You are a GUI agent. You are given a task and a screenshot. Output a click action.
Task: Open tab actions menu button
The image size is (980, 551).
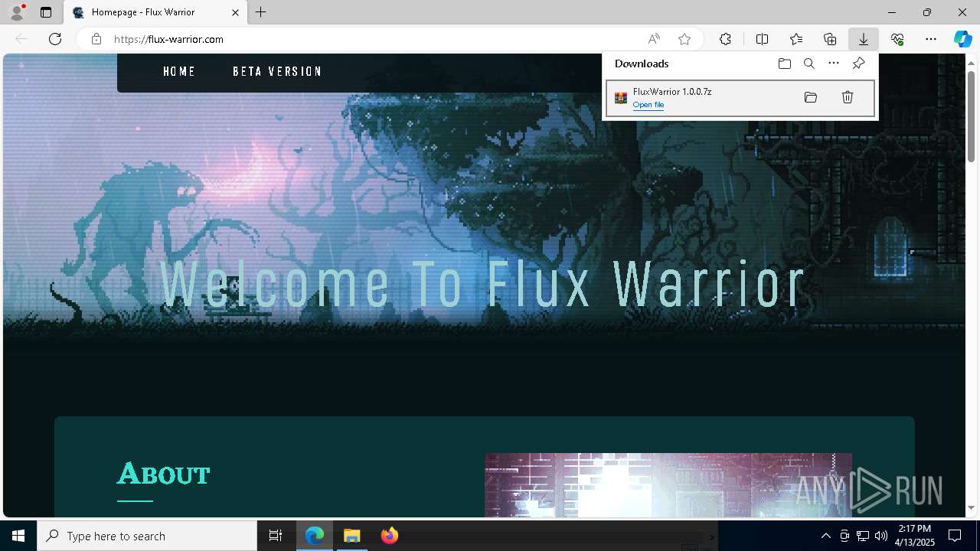46,12
